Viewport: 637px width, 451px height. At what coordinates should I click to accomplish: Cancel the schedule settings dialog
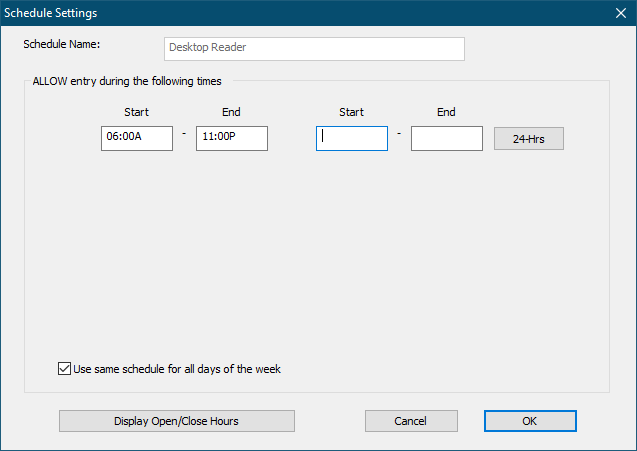[411, 421]
